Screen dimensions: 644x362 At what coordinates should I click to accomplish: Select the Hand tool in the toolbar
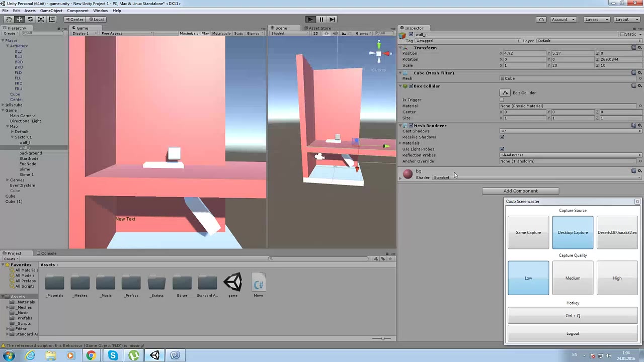coord(9,19)
